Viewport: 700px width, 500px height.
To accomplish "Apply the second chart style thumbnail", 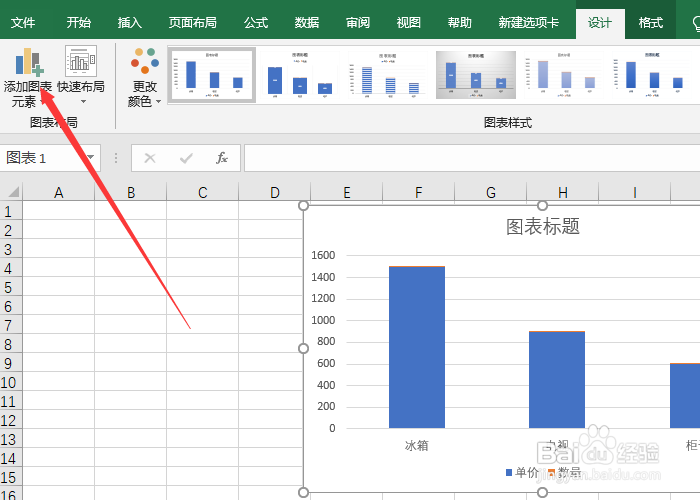I will point(300,75).
